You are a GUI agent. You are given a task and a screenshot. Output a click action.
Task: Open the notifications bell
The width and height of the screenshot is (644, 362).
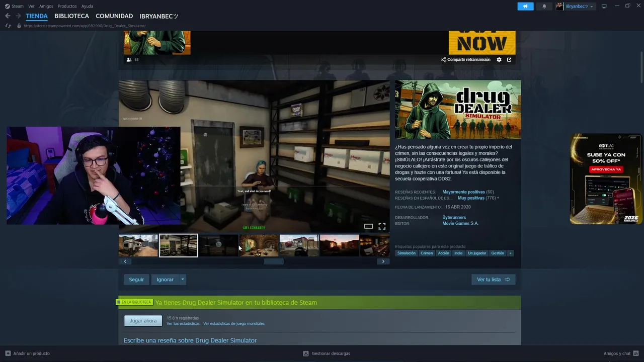coord(544,6)
